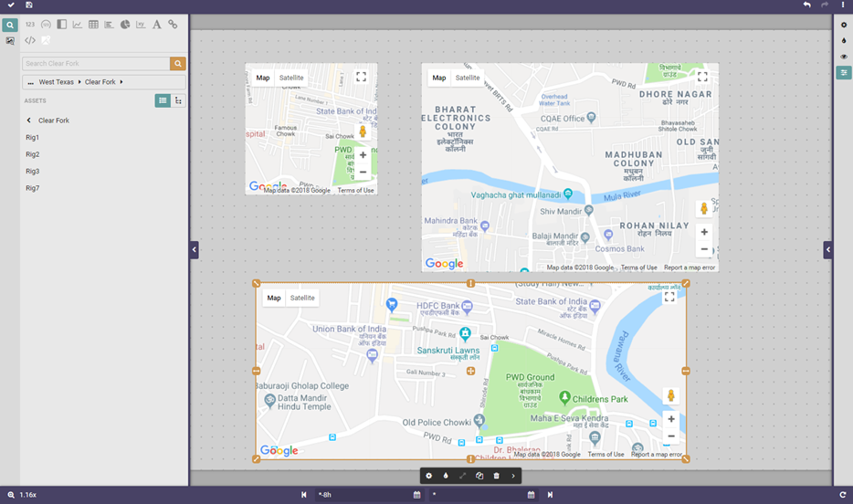Select the trend chart symbol tool
The image size is (853, 504).
click(x=78, y=25)
